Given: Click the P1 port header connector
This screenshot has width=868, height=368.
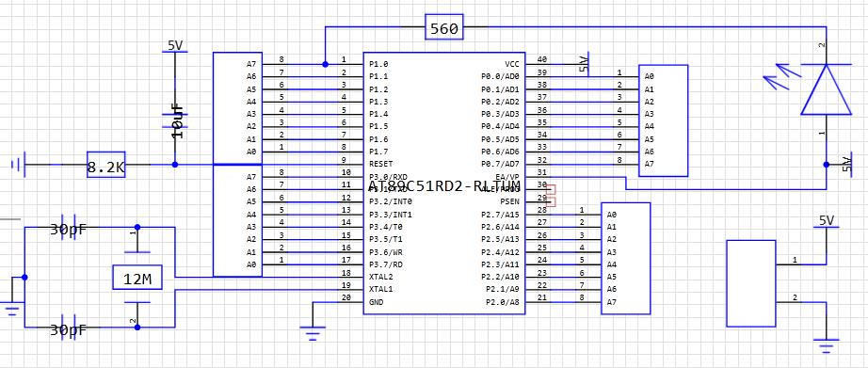Looking at the screenshot, I should tap(237, 108).
